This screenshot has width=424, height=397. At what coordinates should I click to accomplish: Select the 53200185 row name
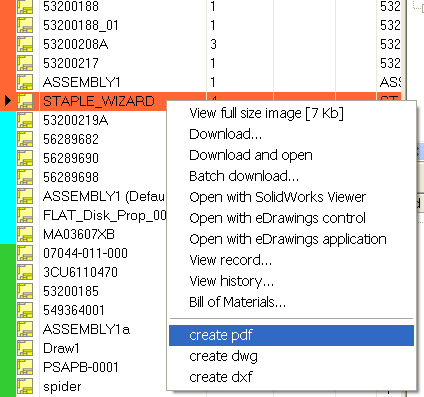tap(71, 291)
